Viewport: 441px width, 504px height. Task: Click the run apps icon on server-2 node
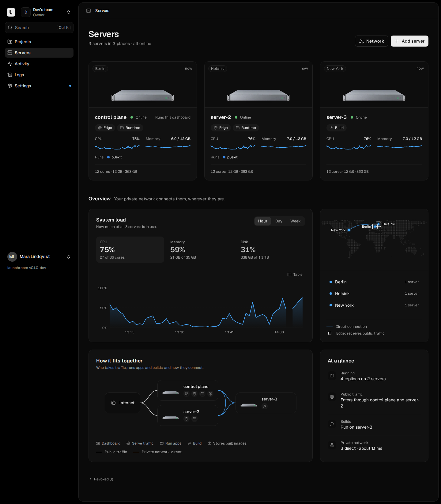click(x=194, y=419)
